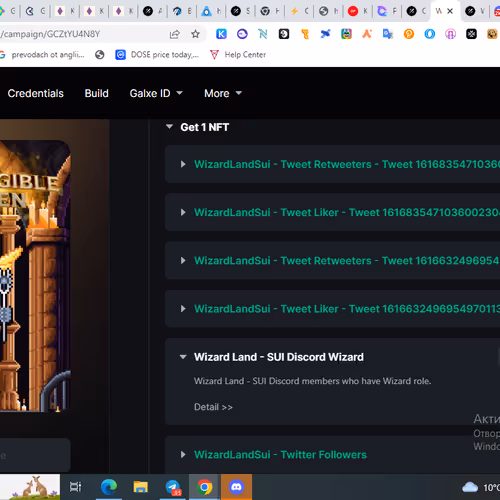Bookmark this page with the star icon

[x=196, y=34]
